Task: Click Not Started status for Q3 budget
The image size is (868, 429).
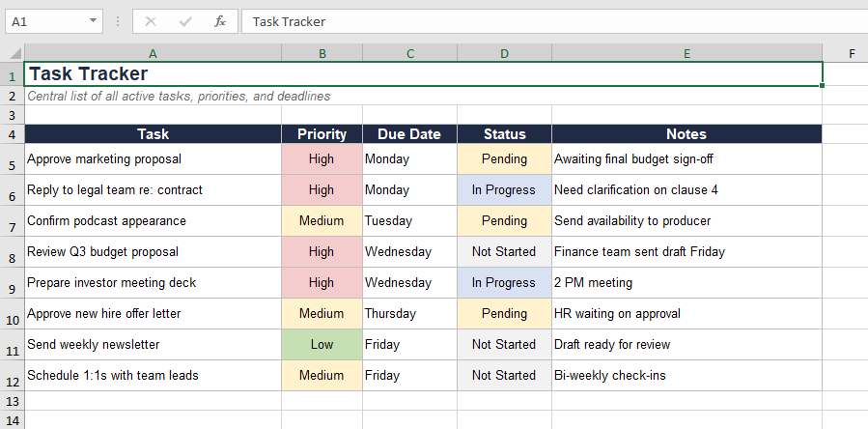Action: click(504, 251)
